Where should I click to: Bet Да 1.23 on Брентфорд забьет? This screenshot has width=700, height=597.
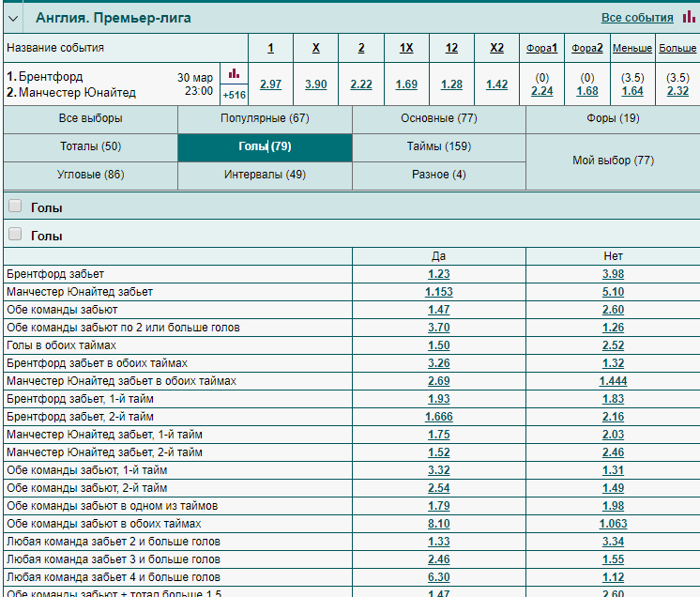pos(439,274)
